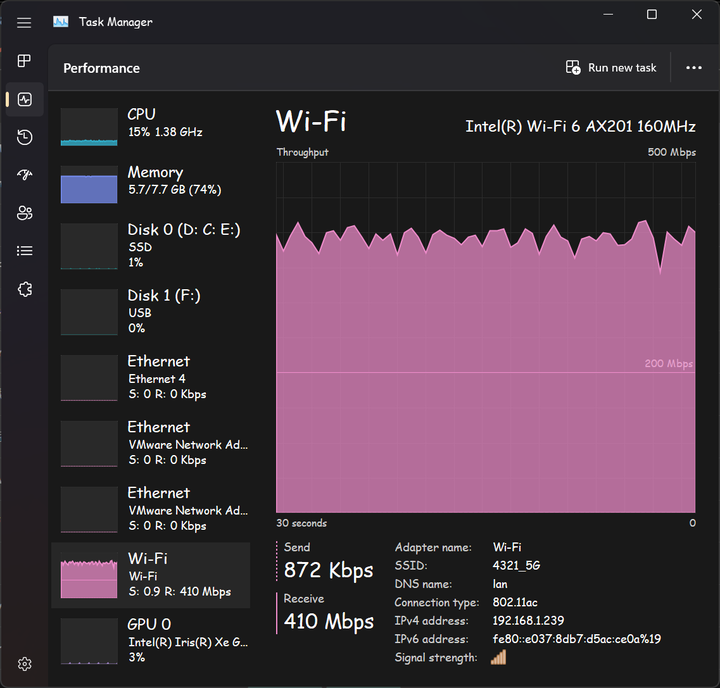Click the SSID value 4321_5G
720x688 pixels.
(x=517, y=565)
